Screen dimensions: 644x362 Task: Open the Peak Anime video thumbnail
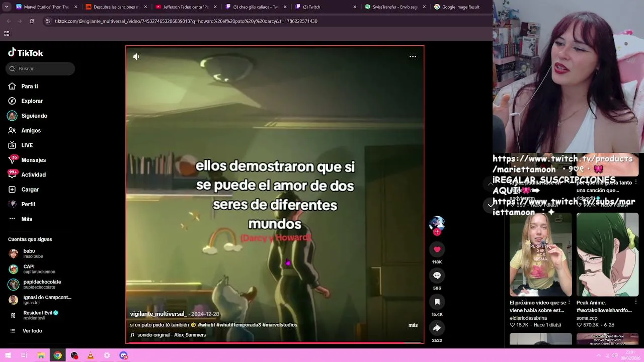[x=607, y=255]
